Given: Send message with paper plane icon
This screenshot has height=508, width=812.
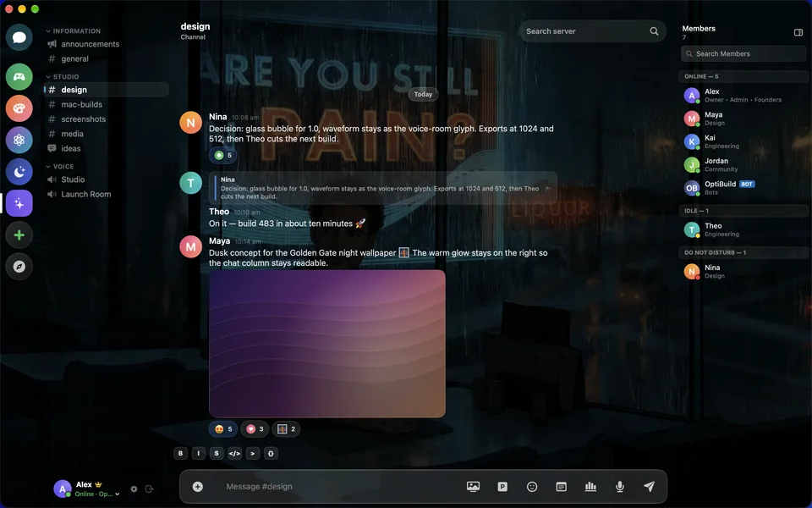Looking at the screenshot, I should 649,486.
